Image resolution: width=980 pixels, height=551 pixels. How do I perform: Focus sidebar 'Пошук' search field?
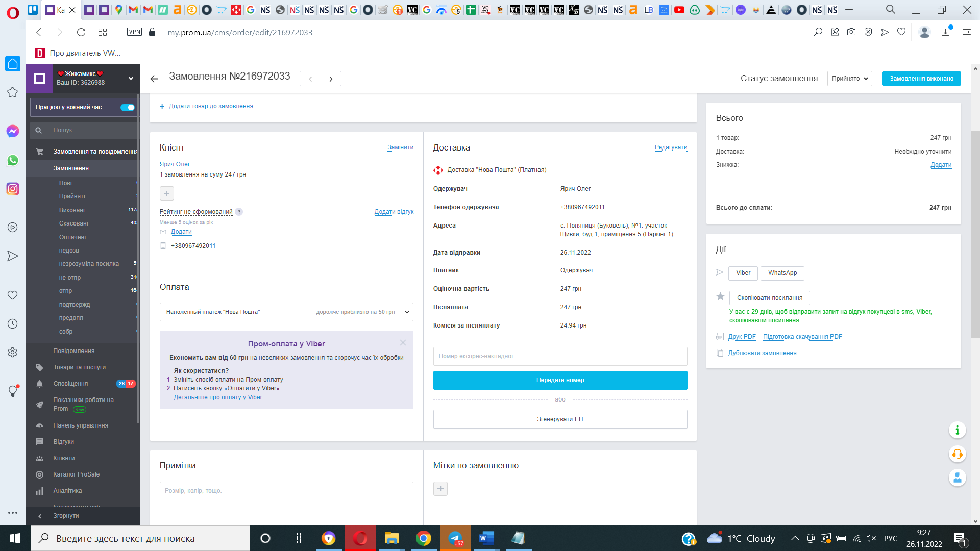(84, 130)
